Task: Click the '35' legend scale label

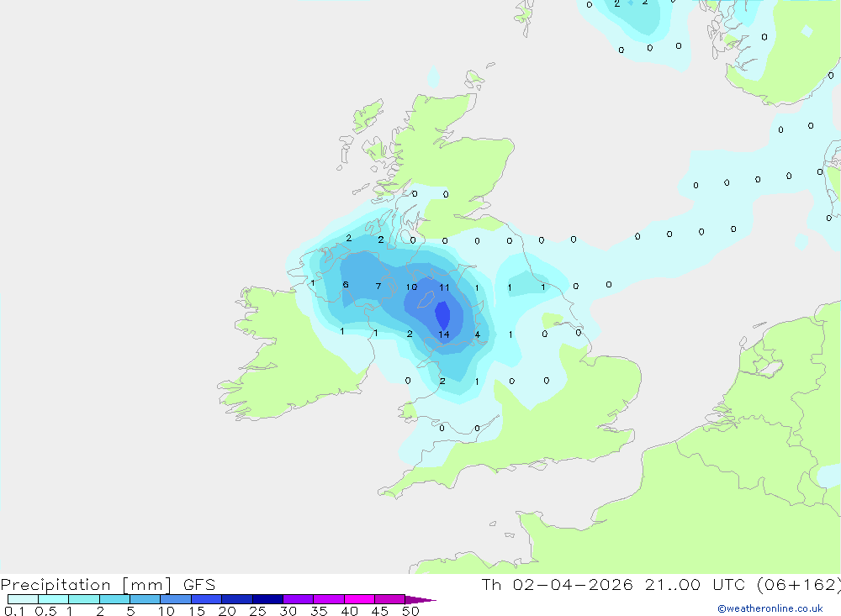Action: click(319, 611)
